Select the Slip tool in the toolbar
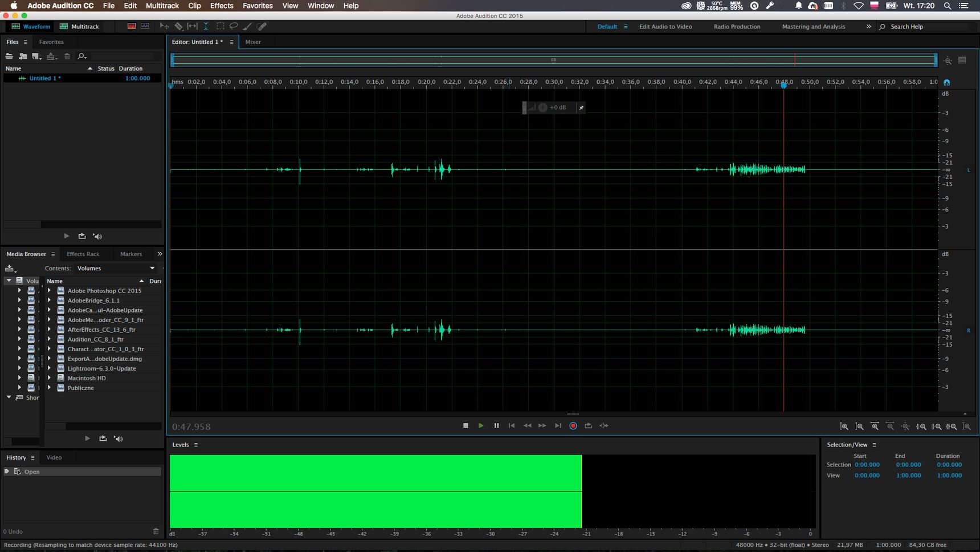This screenshot has width=980, height=552. [x=193, y=26]
